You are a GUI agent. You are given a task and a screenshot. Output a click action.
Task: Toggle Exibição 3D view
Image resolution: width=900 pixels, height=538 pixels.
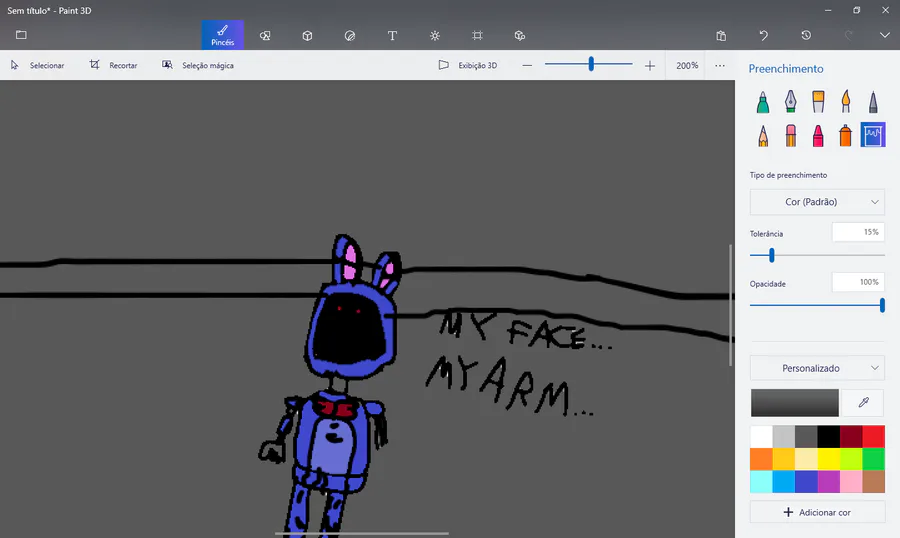tap(468, 65)
